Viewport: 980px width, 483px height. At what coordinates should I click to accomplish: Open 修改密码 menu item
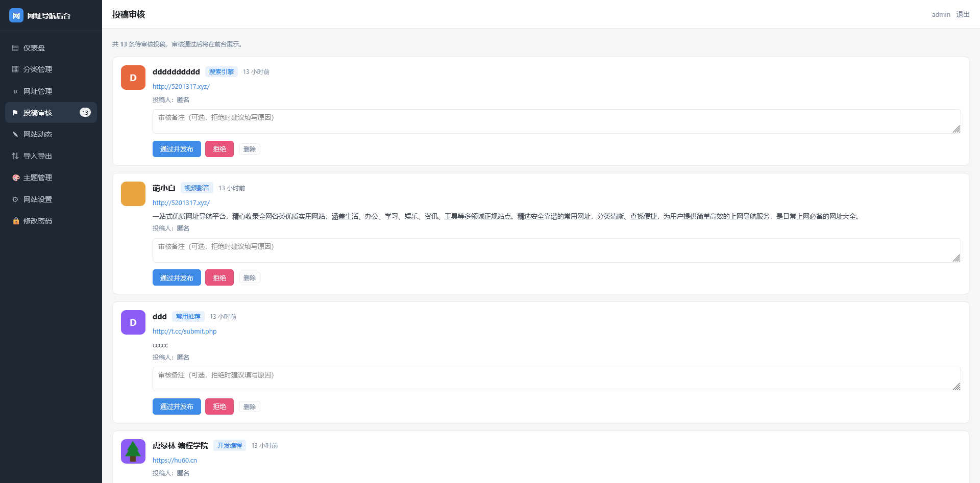(x=51, y=221)
